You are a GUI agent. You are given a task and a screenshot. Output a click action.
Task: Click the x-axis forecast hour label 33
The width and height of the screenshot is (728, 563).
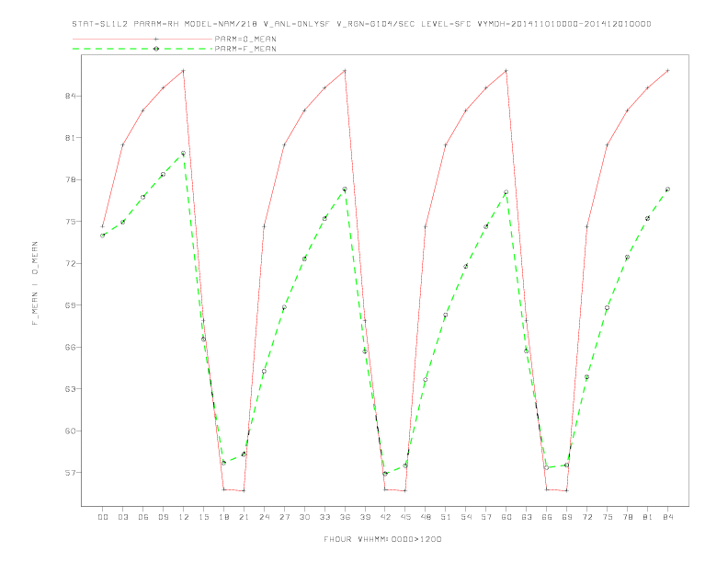(324, 517)
